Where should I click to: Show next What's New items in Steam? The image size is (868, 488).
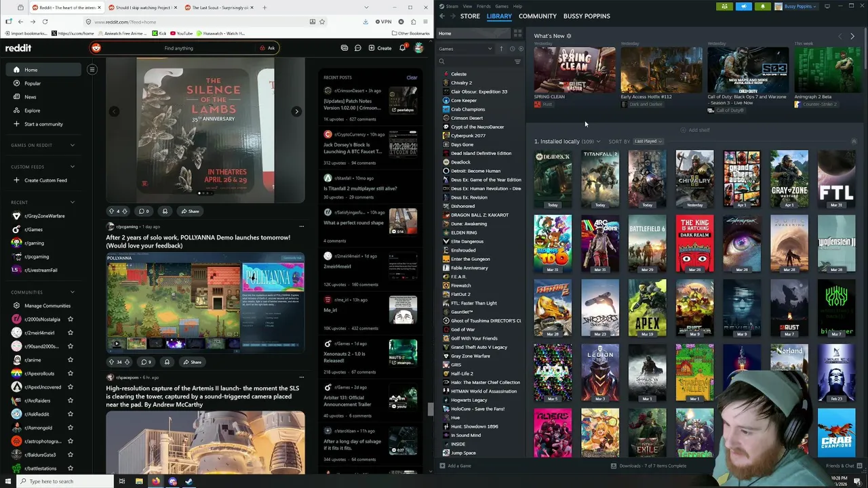point(852,36)
